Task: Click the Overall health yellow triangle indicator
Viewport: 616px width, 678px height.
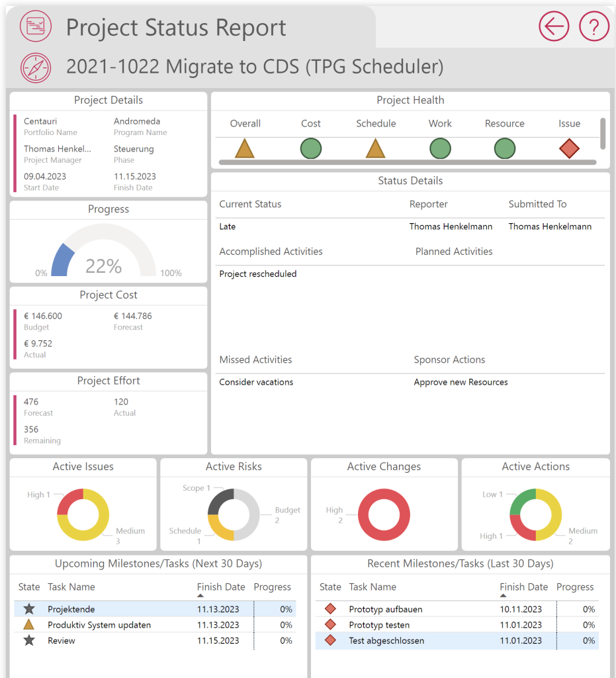Action: (x=244, y=148)
